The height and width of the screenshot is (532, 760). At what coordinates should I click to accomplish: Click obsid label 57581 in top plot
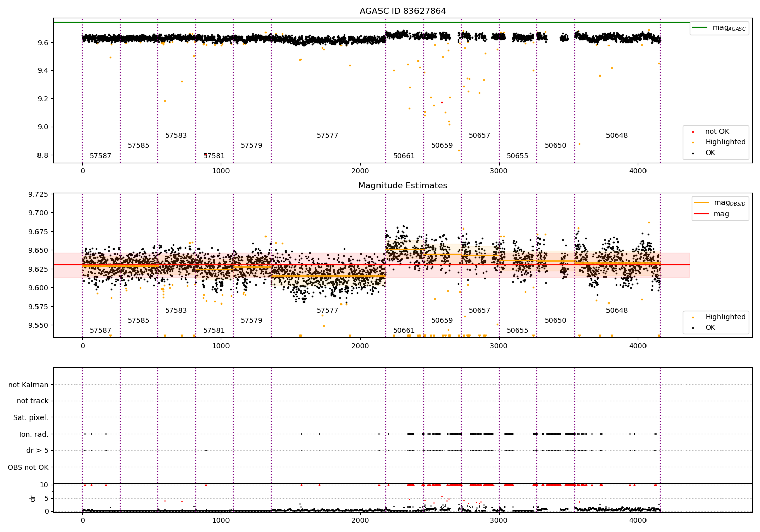(x=214, y=156)
